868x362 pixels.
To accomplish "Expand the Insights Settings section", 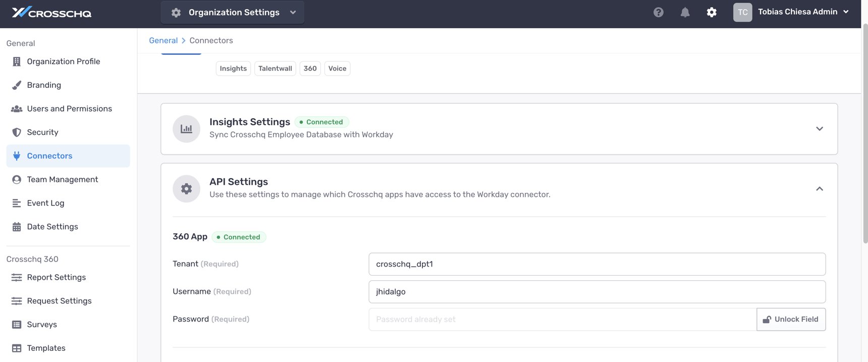I will pyautogui.click(x=819, y=129).
